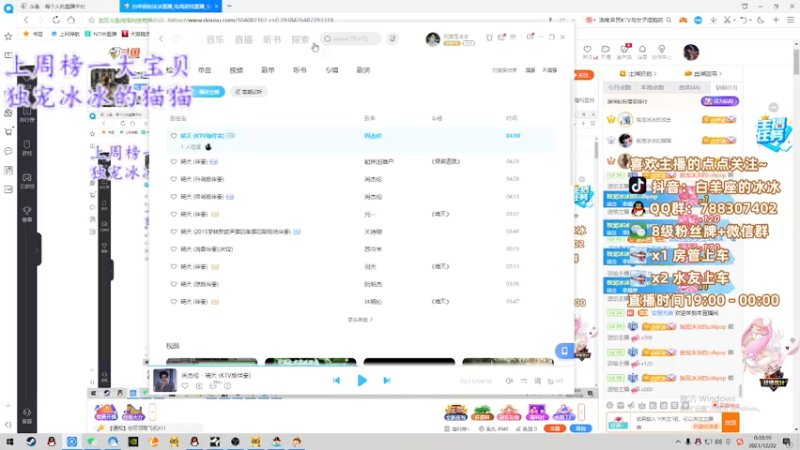The width and height of the screenshot is (800, 450).
Task: Favorite the 晴天 (KTV版伴奏) song row
Action: coord(173,136)
